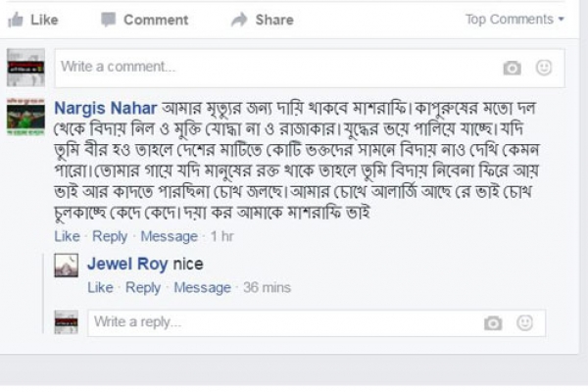
Task: Message Nargis Nahar from her comment
Action: click(169, 236)
